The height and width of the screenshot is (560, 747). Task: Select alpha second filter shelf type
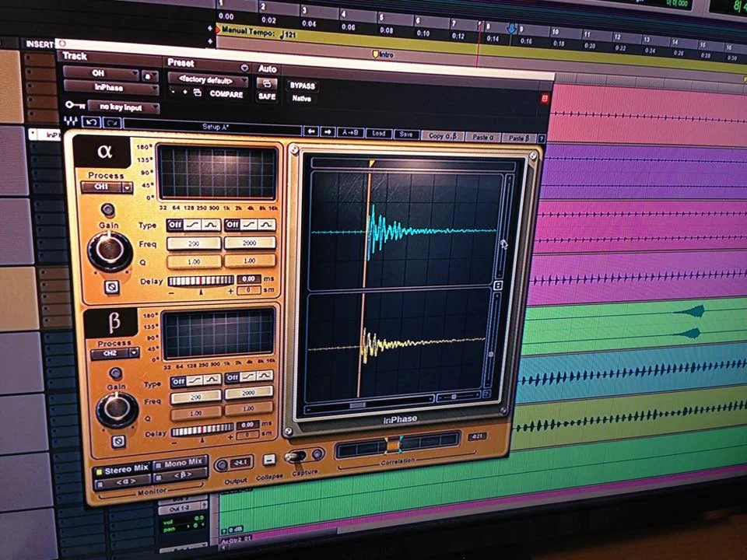(x=249, y=224)
